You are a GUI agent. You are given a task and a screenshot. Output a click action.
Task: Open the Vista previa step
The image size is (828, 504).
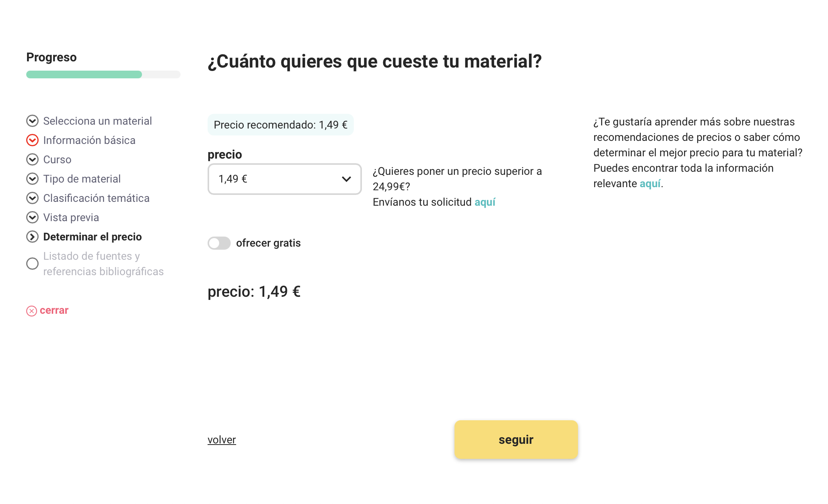[71, 218]
